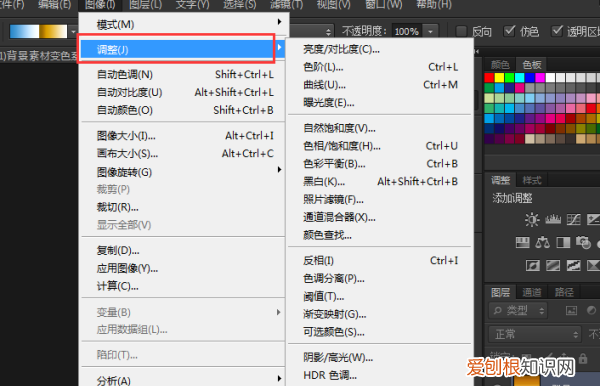The width and height of the screenshot is (600, 386).
Task: Add a Posterize adjustment layer icon
Action: click(553, 265)
